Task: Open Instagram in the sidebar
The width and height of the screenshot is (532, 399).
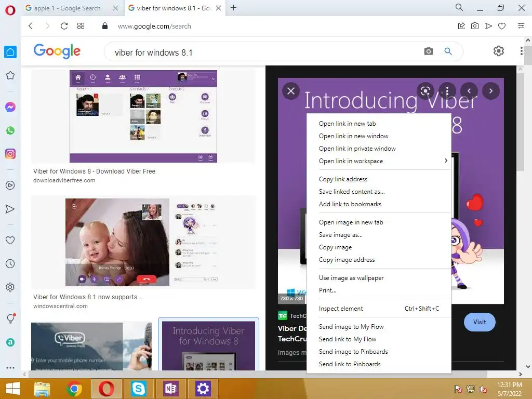Action: 10,154
